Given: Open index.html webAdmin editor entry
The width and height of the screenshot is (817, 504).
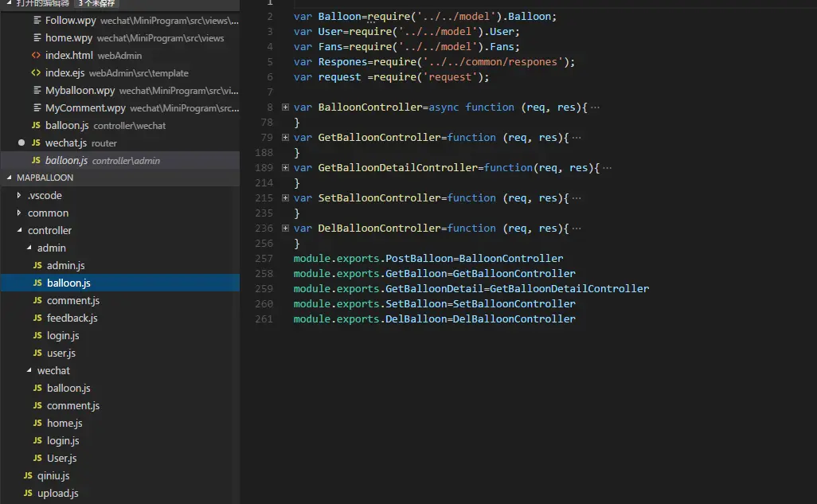Looking at the screenshot, I should [x=119, y=55].
